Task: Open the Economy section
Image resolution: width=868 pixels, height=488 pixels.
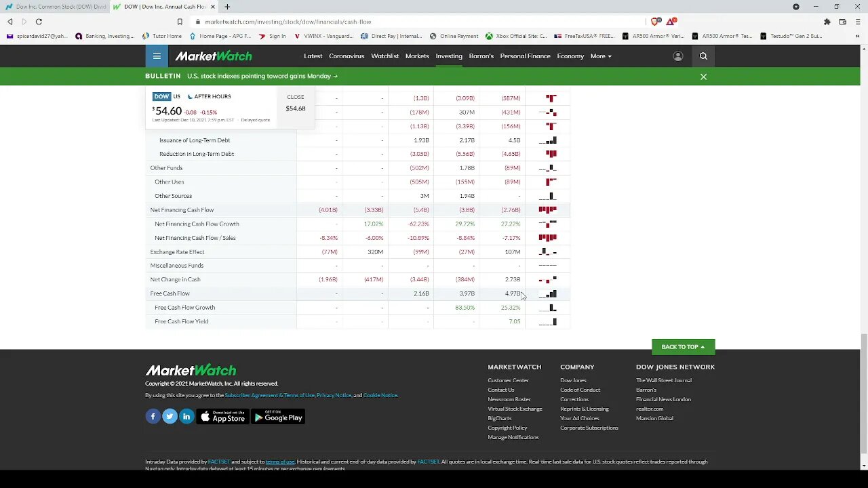Action: tap(570, 56)
